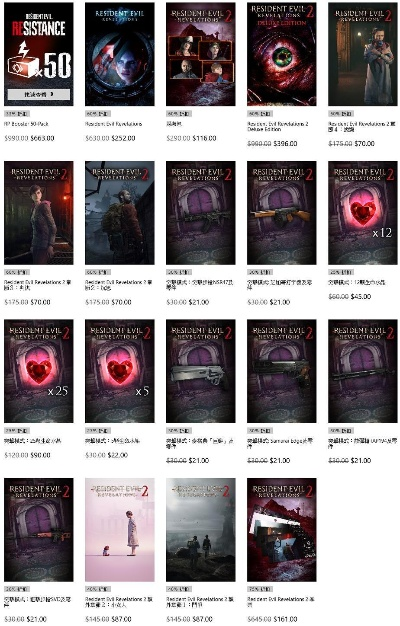Viewport: 400px width, 626px height.
Task: Open the $161.00 bundle cover with scattered cards
Action: (282, 529)
